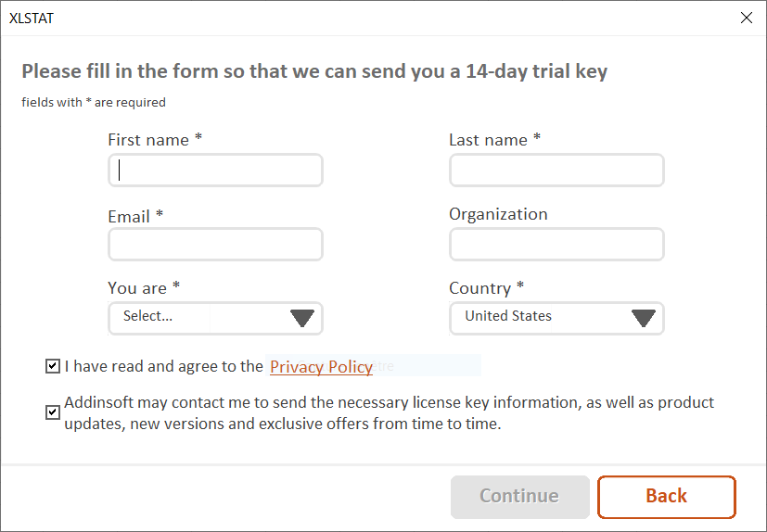Click into the Organization text field
The height and width of the screenshot is (532, 767).
coord(556,245)
